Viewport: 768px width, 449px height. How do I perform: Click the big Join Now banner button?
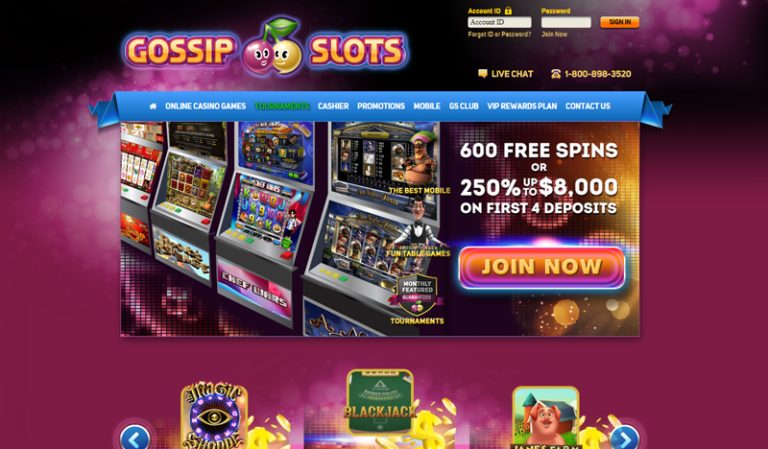coord(542,267)
